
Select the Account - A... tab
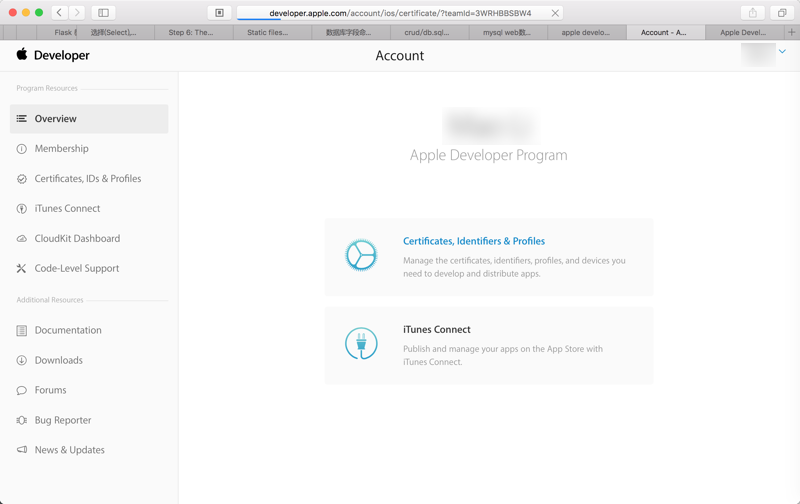click(x=665, y=32)
